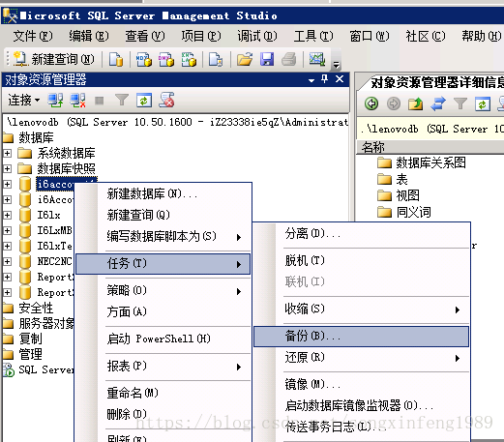
Task: Close the Object Explorer panel
Action: [340, 78]
